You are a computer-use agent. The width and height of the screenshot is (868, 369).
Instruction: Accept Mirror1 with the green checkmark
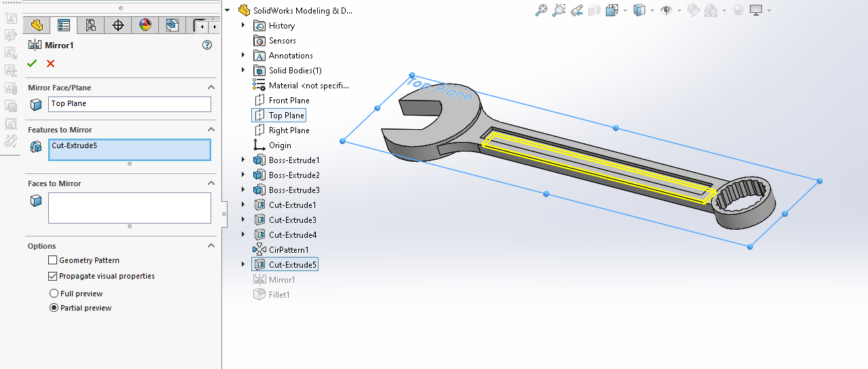(x=31, y=64)
